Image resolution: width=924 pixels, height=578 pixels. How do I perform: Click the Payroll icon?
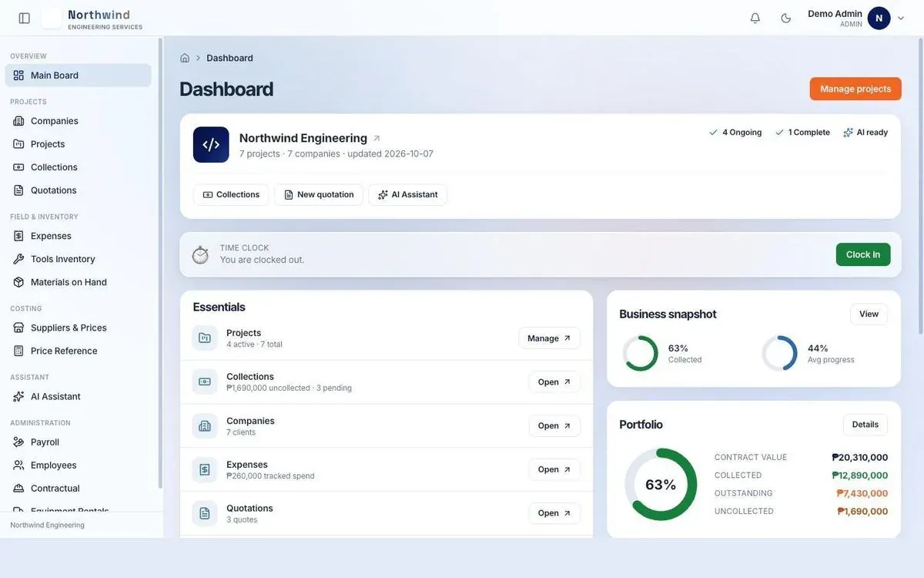18,442
